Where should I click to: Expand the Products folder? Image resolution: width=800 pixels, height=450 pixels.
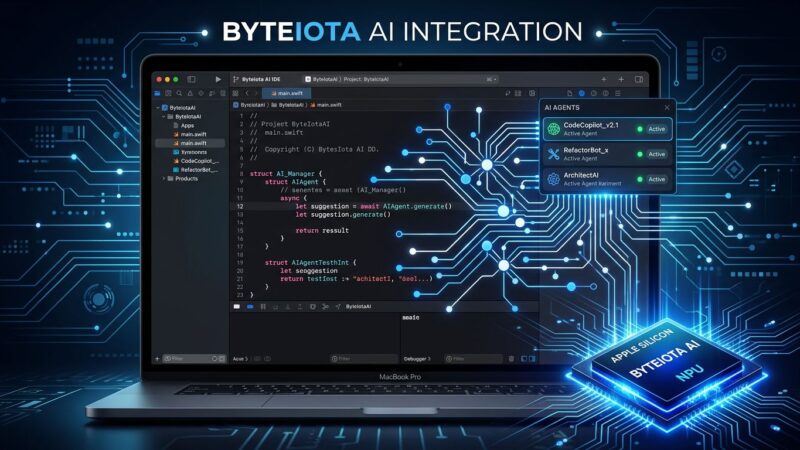(164, 179)
